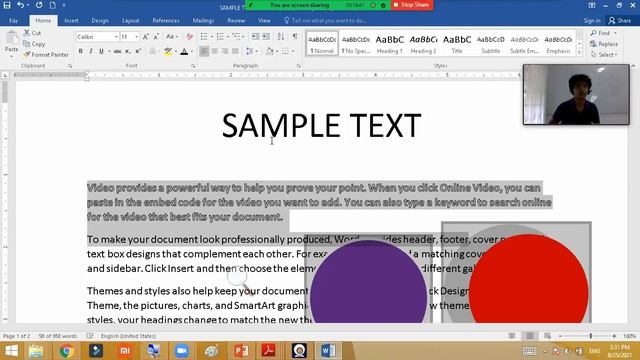
Task: Apply subscript formatting
Action: click(128, 51)
